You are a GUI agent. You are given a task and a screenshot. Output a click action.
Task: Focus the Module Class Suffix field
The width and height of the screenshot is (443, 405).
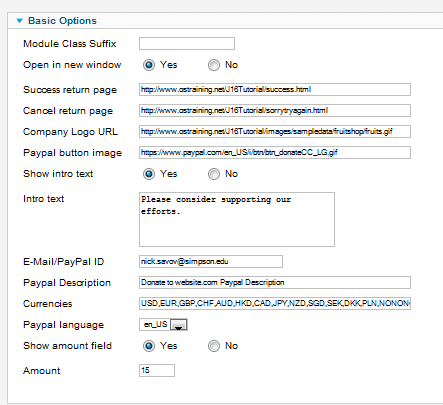coord(187,44)
